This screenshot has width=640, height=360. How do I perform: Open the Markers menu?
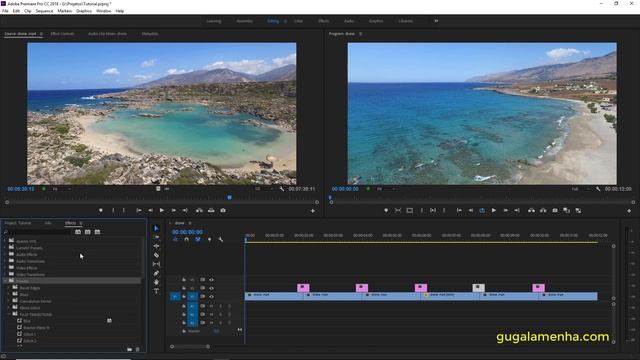point(64,11)
